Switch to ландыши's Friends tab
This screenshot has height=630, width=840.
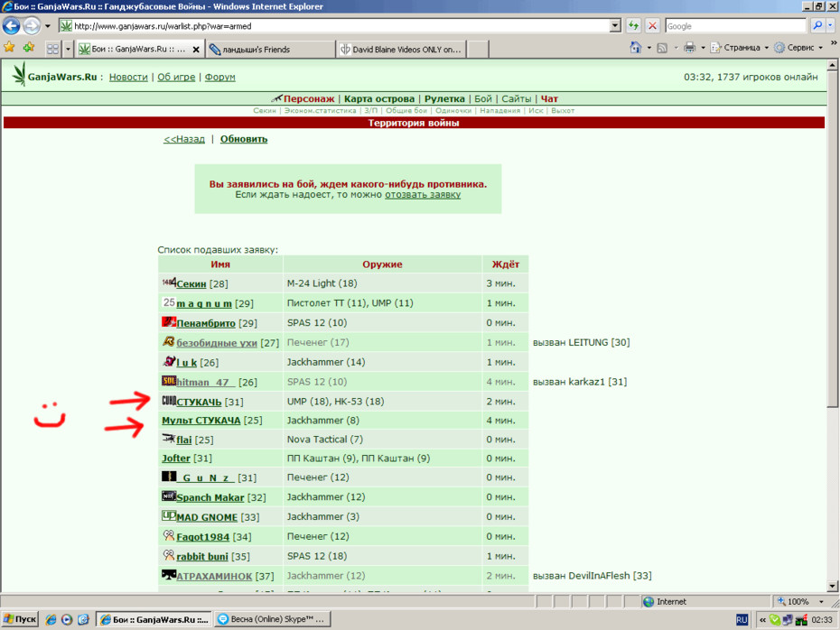[271, 50]
